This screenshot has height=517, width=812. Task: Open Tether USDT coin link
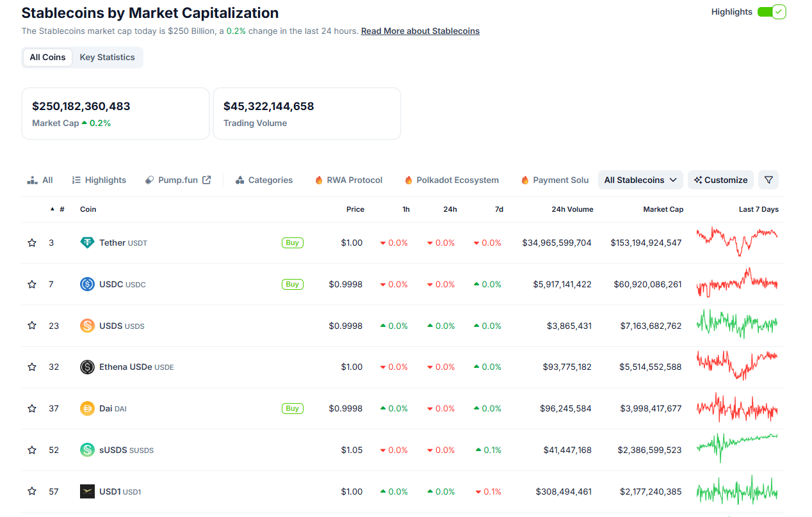click(123, 243)
